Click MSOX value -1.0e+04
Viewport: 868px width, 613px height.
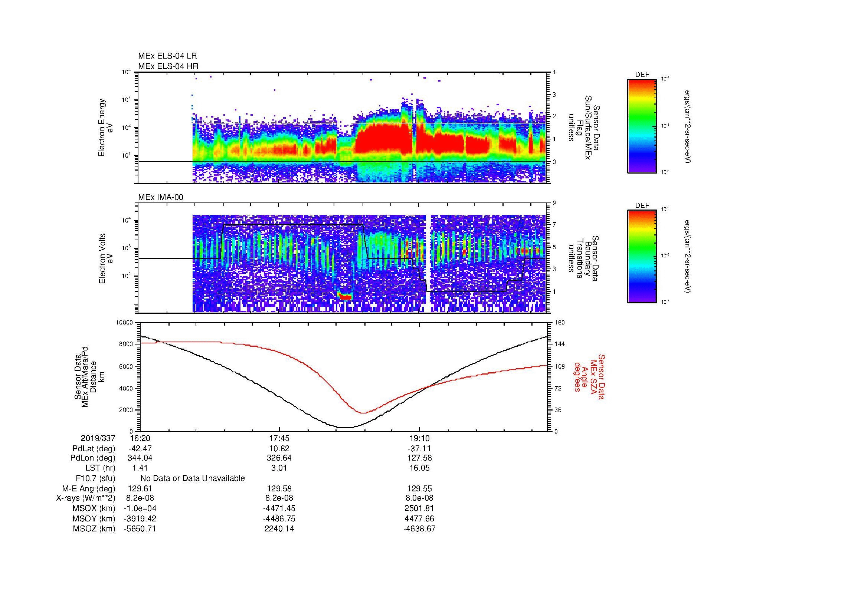(140, 508)
